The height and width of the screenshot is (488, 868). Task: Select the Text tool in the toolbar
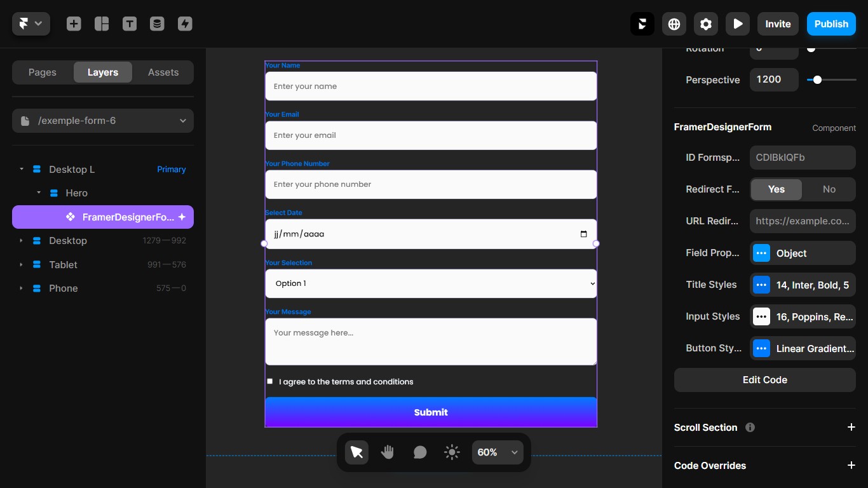point(130,24)
